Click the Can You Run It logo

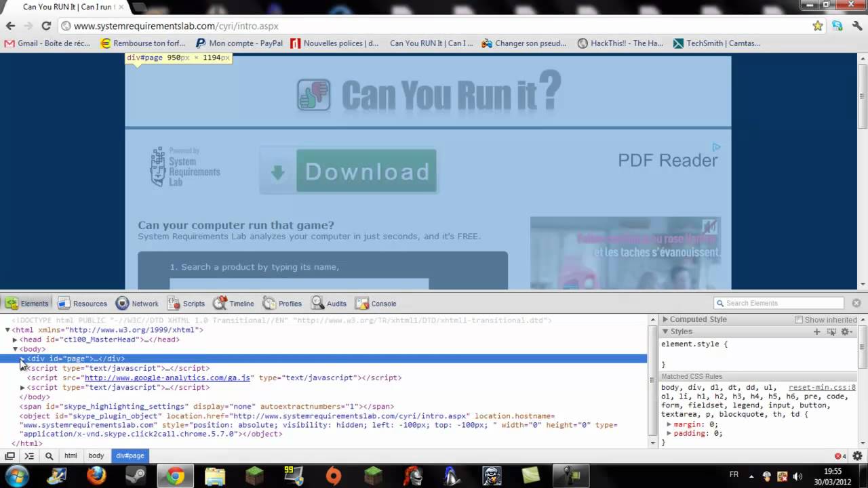coord(429,92)
